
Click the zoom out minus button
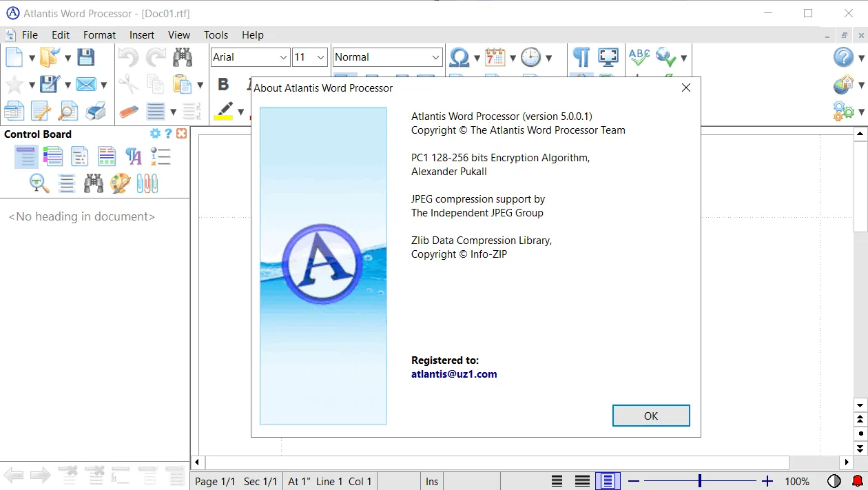point(634,481)
